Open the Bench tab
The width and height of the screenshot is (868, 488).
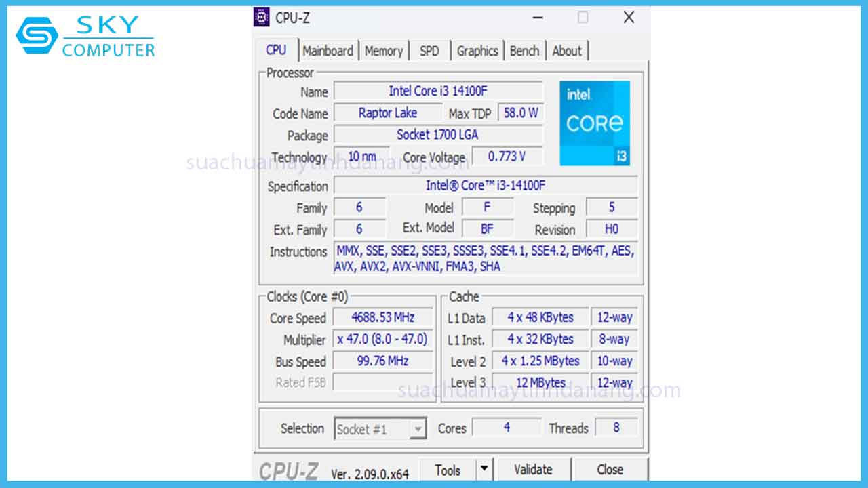tap(525, 50)
